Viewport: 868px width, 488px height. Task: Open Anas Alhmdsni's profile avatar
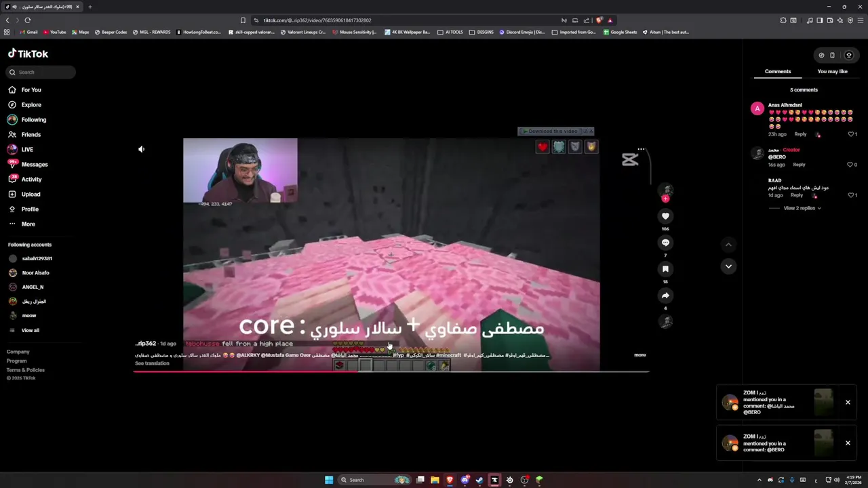click(757, 108)
